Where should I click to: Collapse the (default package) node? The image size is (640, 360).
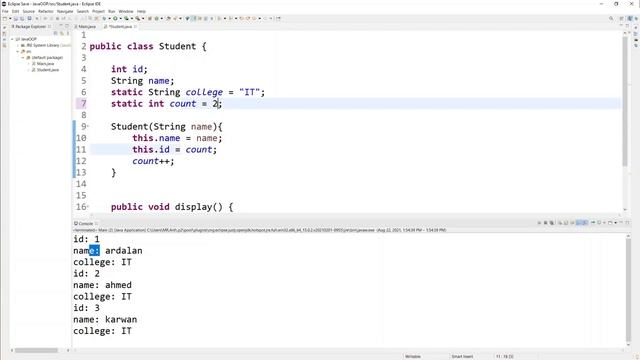point(23,58)
